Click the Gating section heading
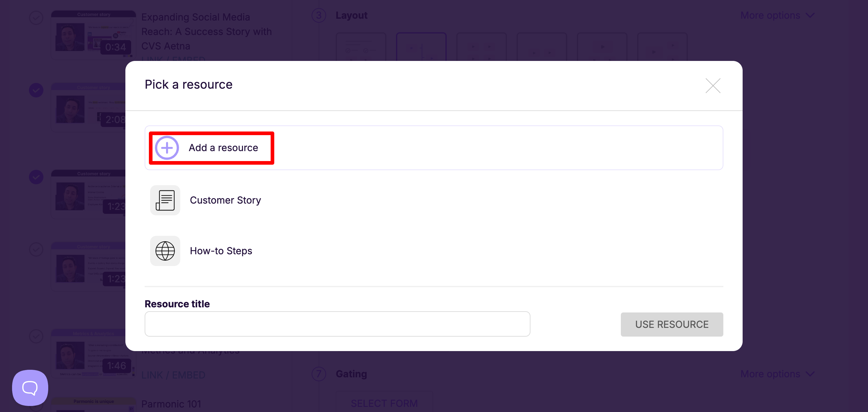The height and width of the screenshot is (412, 868). point(351,374)
